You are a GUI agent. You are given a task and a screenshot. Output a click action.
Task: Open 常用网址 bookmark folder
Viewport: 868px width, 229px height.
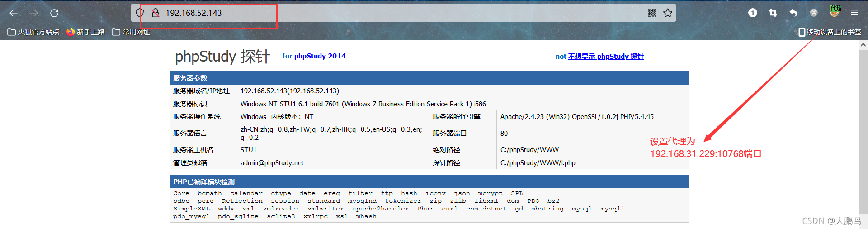click(131, 32)
